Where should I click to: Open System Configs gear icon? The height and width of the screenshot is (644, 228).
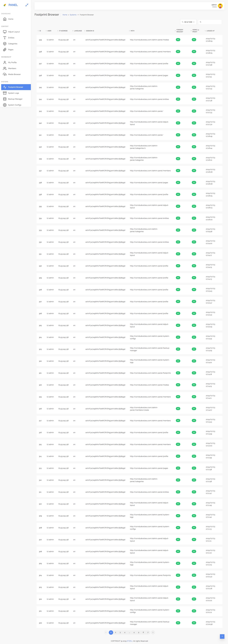coord(5,105)
